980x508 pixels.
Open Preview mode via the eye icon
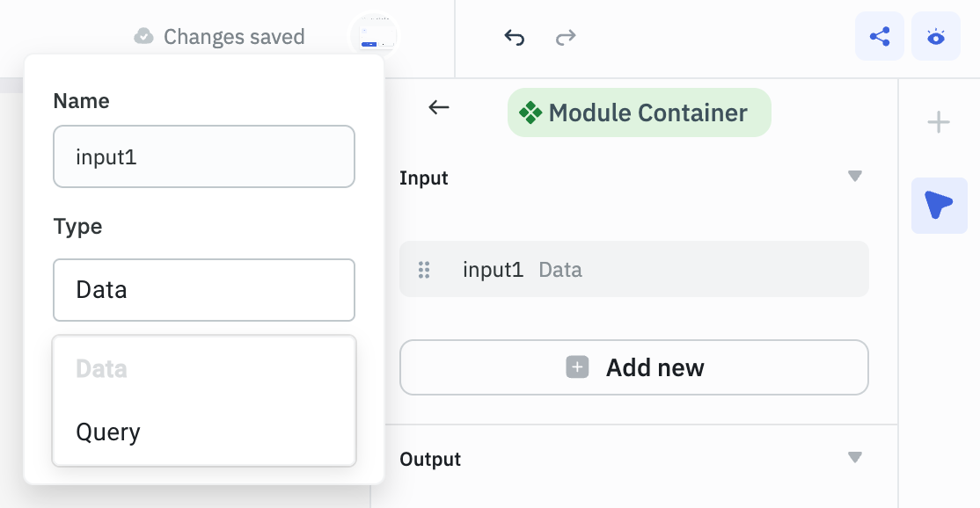click(935, 36)
